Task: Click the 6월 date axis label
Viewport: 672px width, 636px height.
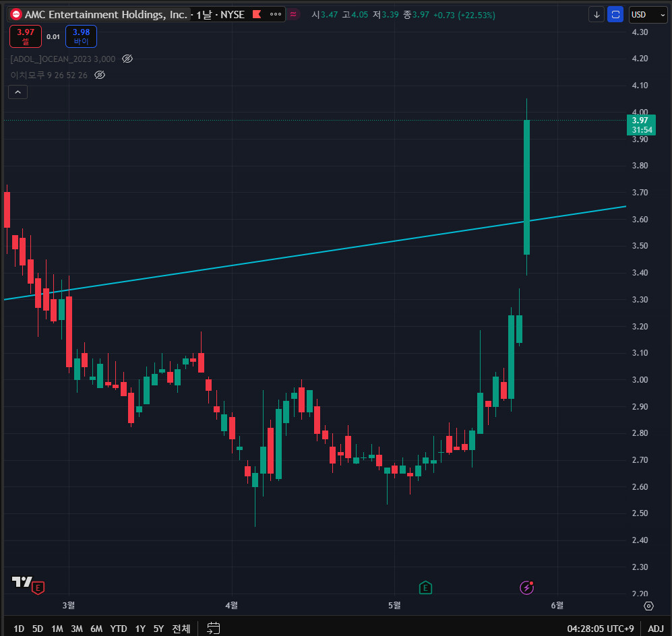Action: pos(557,605)
